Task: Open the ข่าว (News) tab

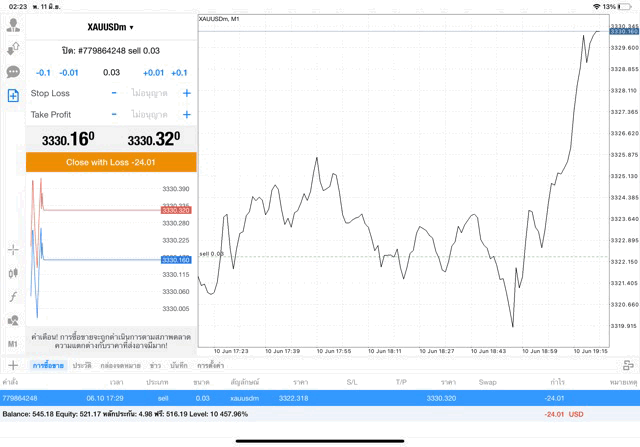Action: click(x=155, y=366)
